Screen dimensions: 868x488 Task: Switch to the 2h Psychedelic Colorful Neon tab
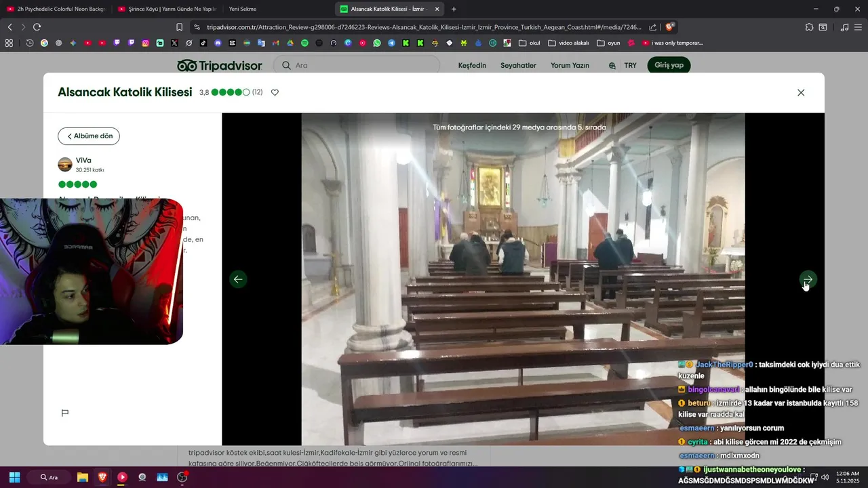pos(56,9)
